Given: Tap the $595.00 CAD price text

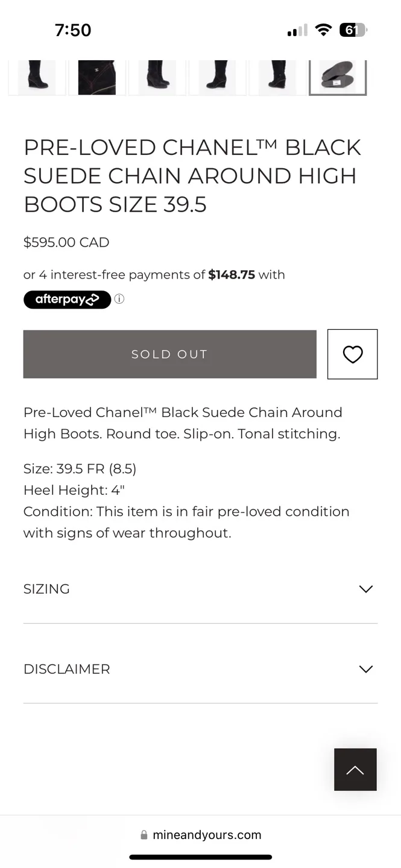Looking at the screenshot, I should 66,242.
